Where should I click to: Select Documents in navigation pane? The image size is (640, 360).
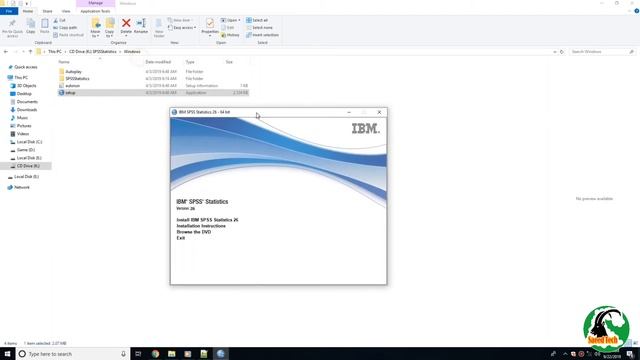(x=27, y=102)
